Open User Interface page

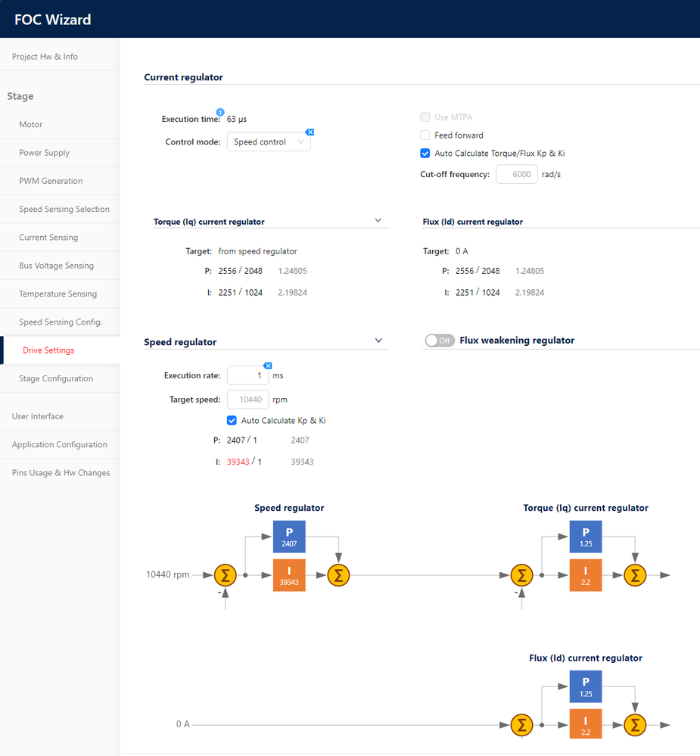click(x=38, y=416)
